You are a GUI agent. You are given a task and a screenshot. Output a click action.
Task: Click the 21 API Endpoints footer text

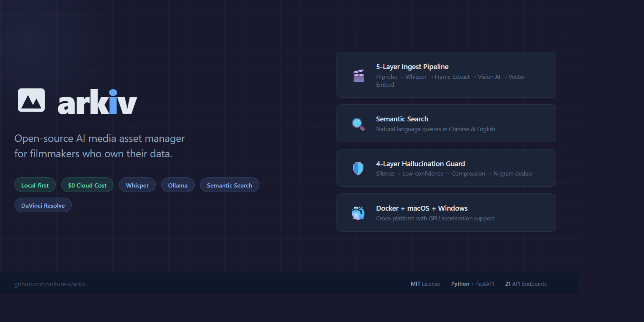526,284
